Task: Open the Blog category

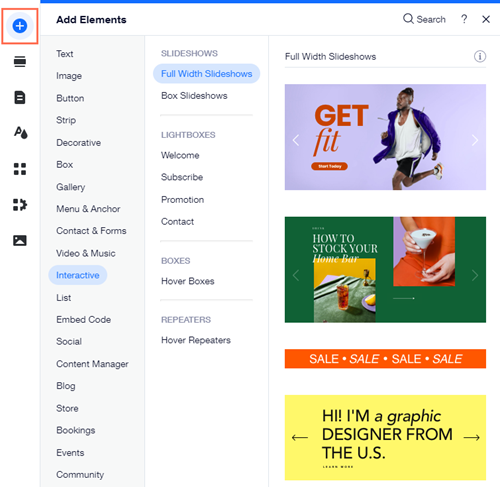Action: [66, 386]
